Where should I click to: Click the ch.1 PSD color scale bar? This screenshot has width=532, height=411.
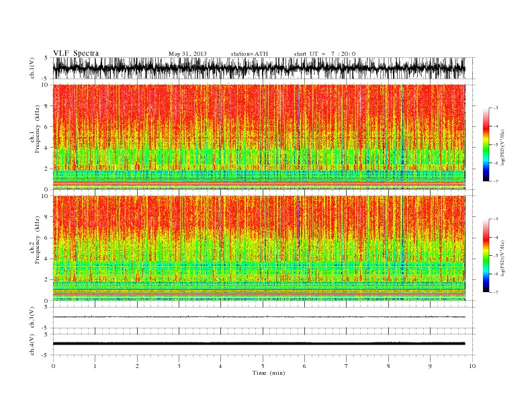(486, 145)
